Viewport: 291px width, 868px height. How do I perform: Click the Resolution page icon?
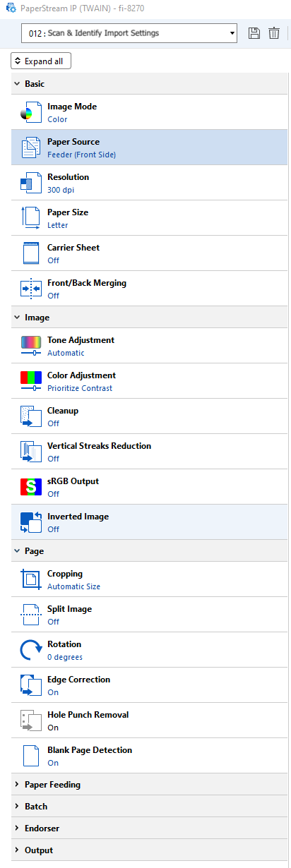tap(30, 183)
